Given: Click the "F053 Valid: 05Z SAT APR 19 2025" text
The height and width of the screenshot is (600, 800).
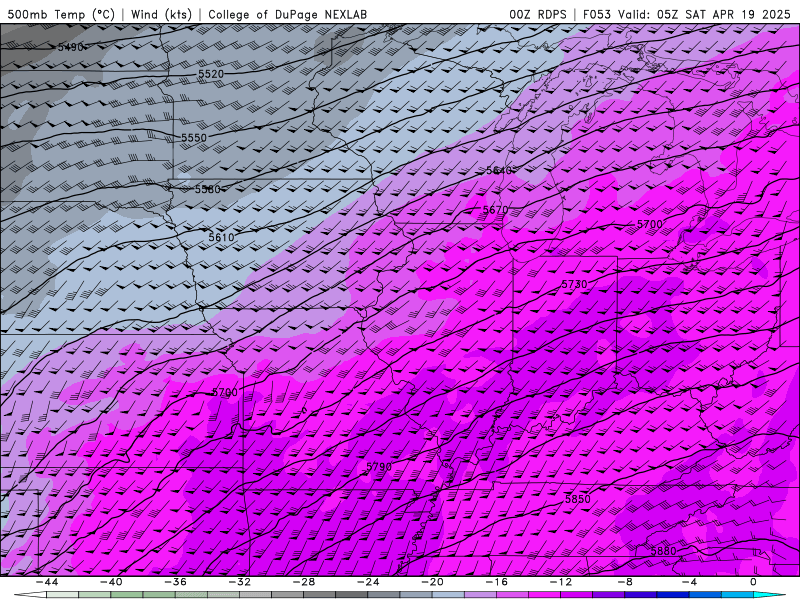Looking at the screenshot, I should [686, 14].
